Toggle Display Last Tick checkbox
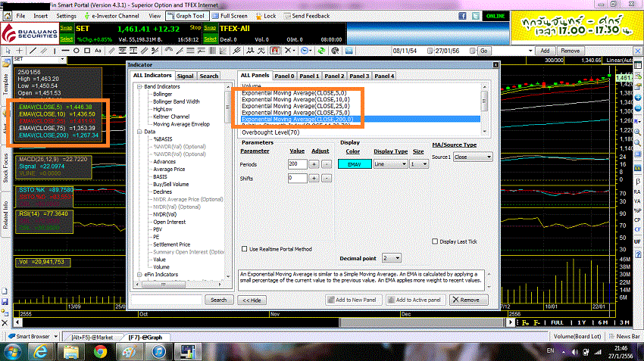The height and width of the screenshot is (361, 644). click(x=435, y=241)
